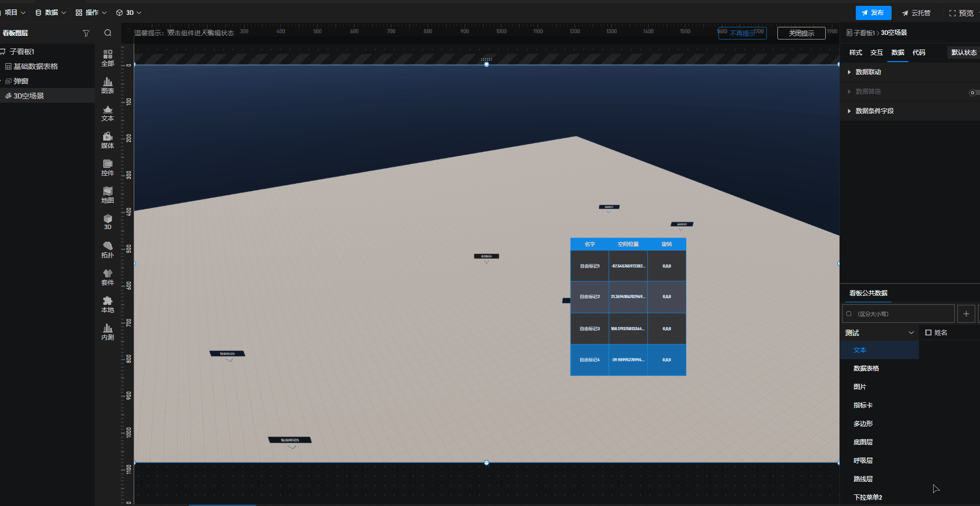This screenshot has width=980, height=506.
Task: Open the 媒体 (media) component category
Action: [107, 140]
